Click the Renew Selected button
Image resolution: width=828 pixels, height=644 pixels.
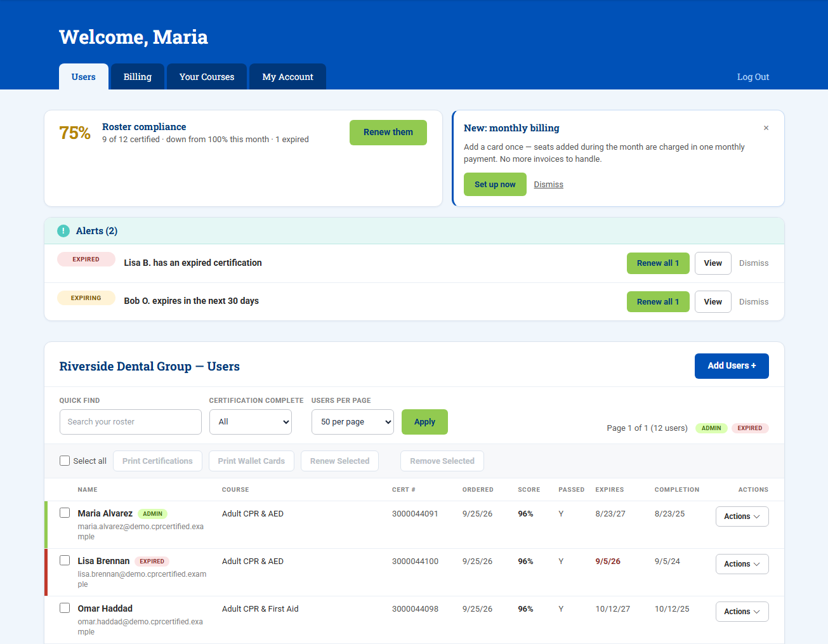coord(339,461)
